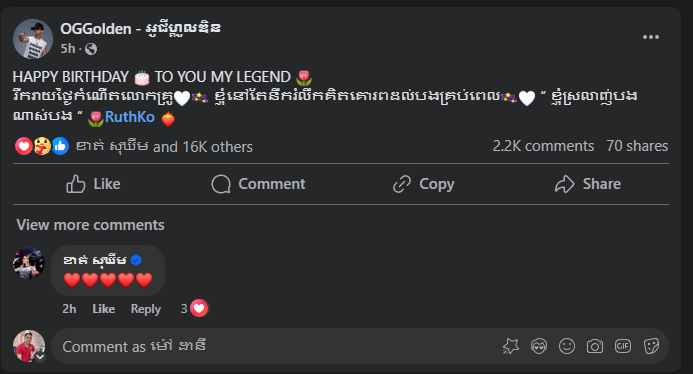Open the GIF picker in comment box

623,346
